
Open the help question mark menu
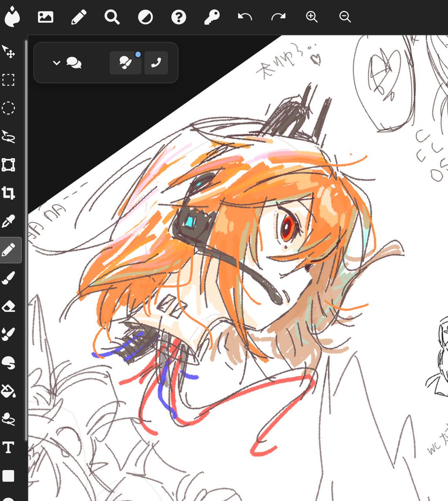tap(179, 17)
